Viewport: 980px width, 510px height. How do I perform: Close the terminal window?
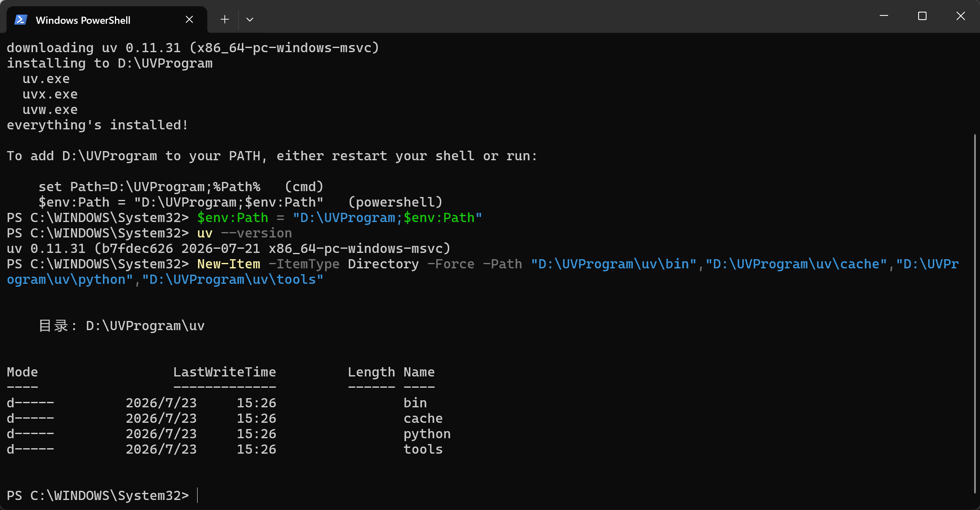coord(961,16)
